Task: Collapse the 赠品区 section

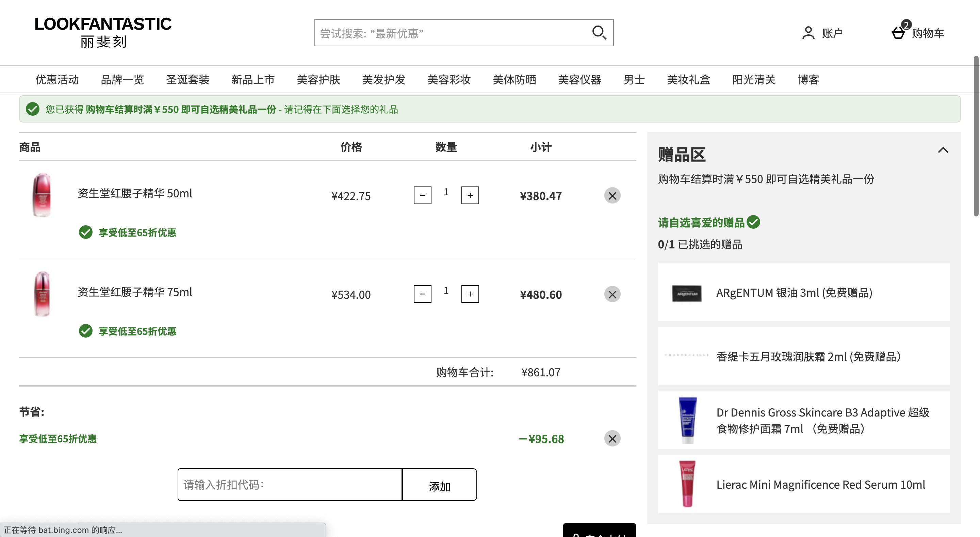Action: click(x=943, y=150)
